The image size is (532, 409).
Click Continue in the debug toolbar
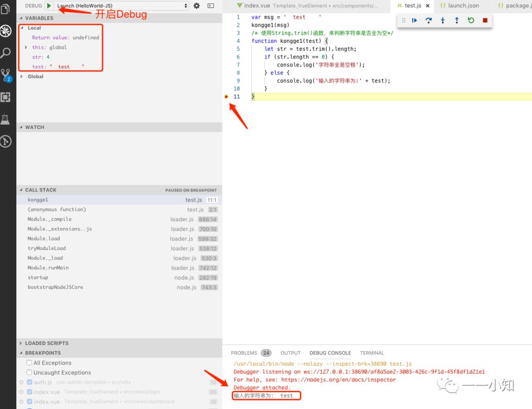(x=414, y=20)
